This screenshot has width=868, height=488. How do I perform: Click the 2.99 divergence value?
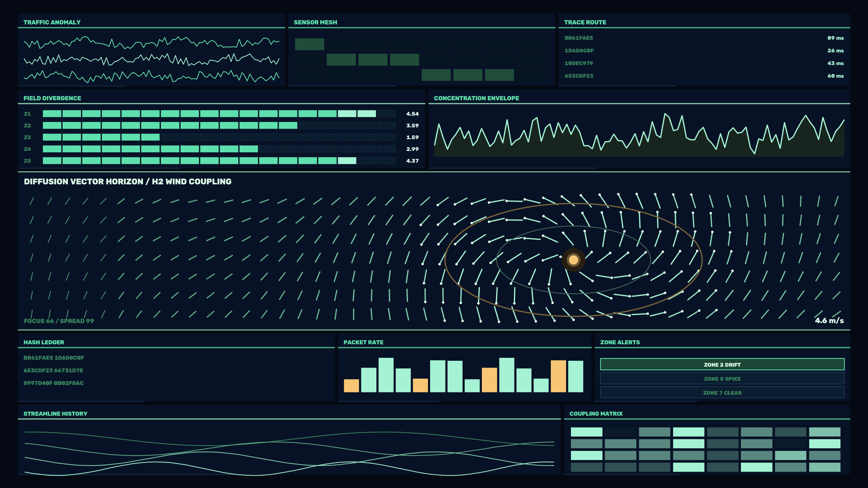(x=413, y=149)
